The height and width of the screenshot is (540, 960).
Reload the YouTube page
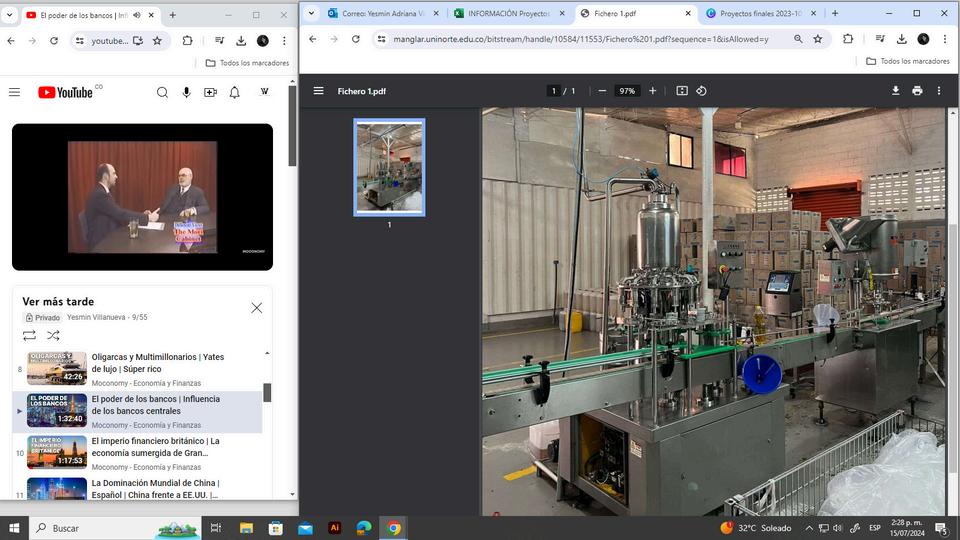(54, 40)
